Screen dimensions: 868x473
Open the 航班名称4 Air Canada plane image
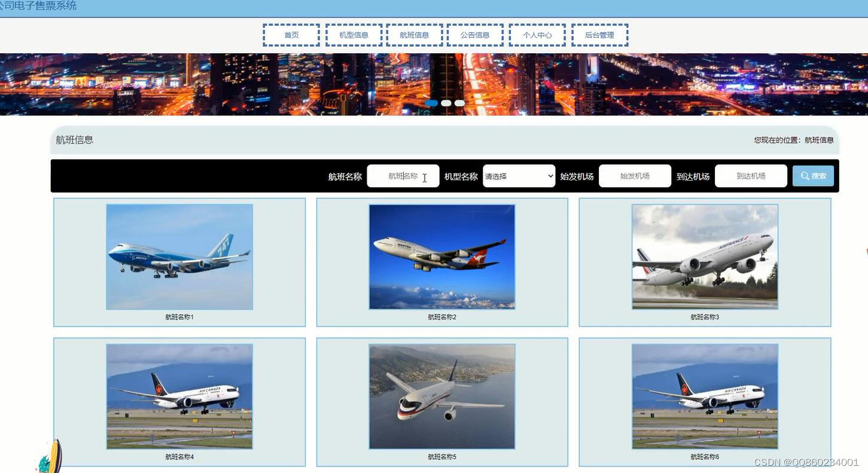tap(179, 396)
